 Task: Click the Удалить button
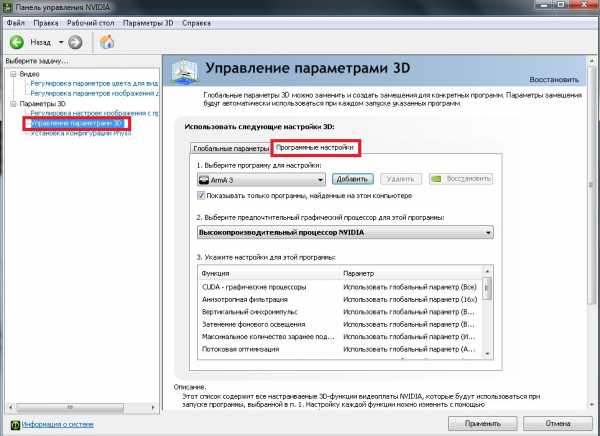(401, 179)
